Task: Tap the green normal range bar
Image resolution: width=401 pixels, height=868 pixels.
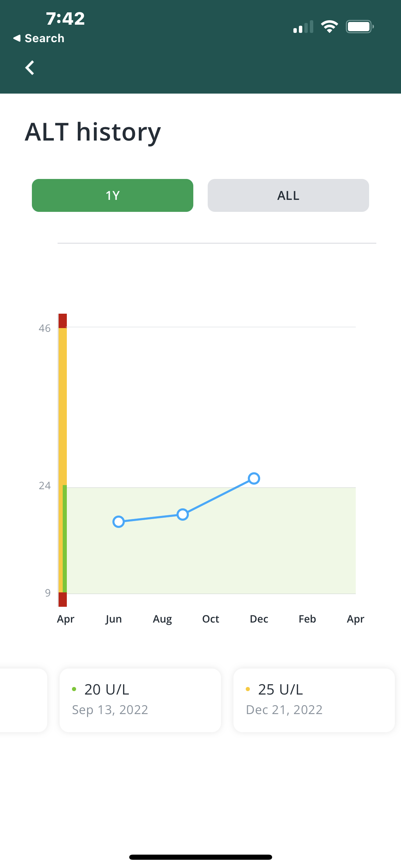Action: [x=65, y=539]
